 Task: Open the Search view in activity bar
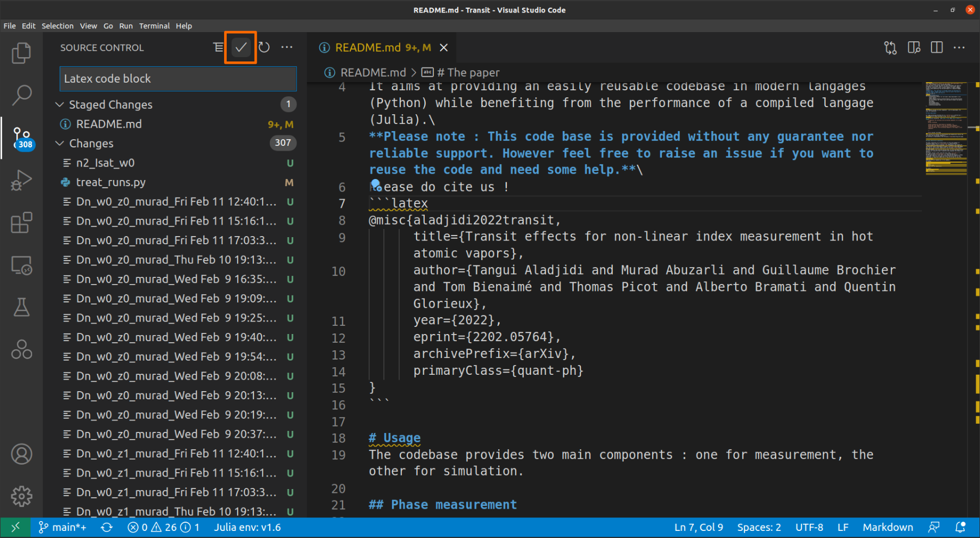click(21, 95)
